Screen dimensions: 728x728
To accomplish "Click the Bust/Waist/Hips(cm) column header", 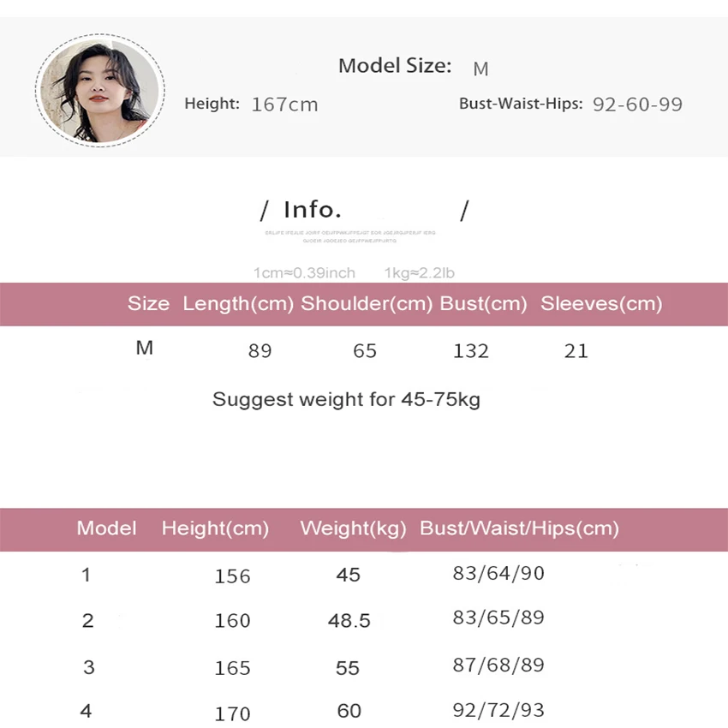I will tap(519, 528).
